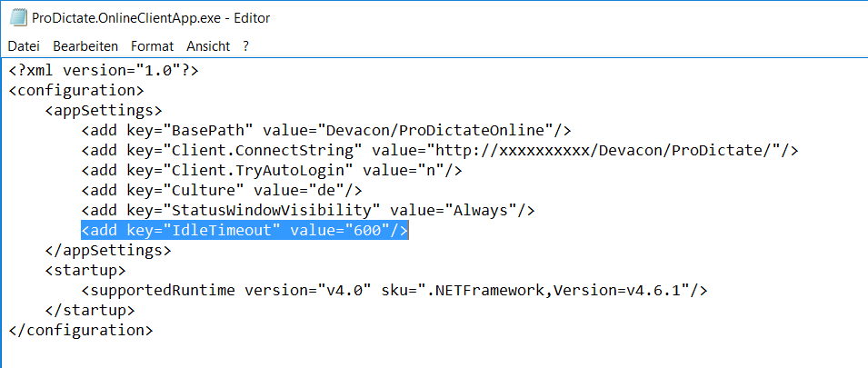Click the ProDictate.OnlineClientApp.exe title text
868x368 pixels.
[127, 18]
